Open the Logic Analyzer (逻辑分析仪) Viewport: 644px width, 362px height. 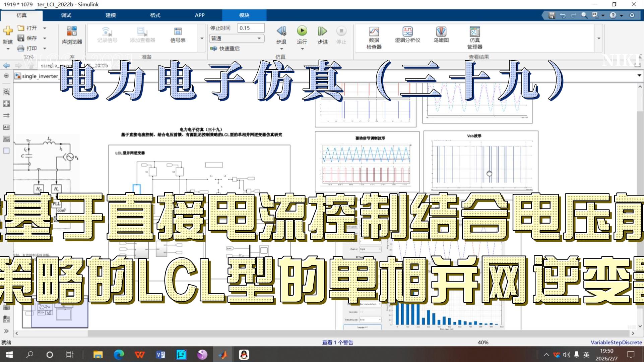[407, 32]
